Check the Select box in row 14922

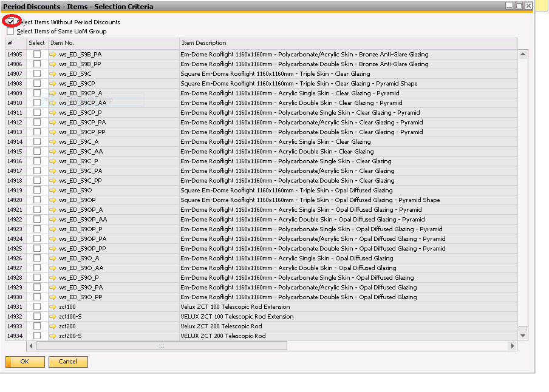37,220
